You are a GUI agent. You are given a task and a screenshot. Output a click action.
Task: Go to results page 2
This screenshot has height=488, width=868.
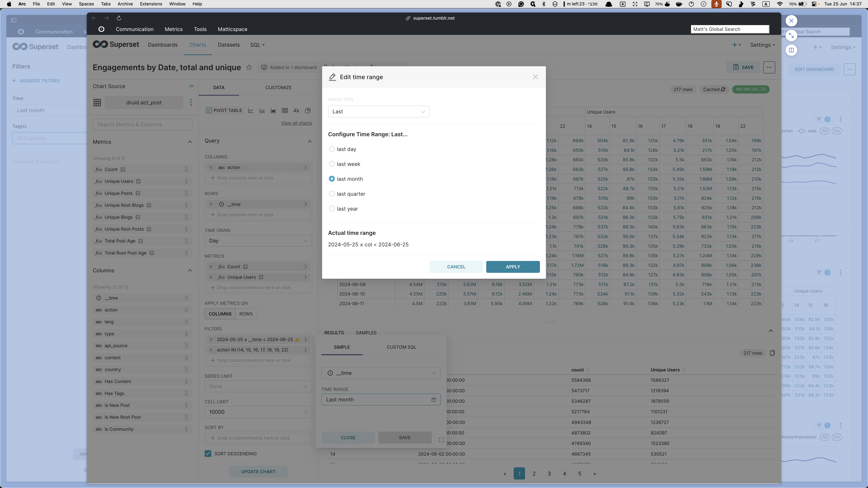tap(534, 474)
